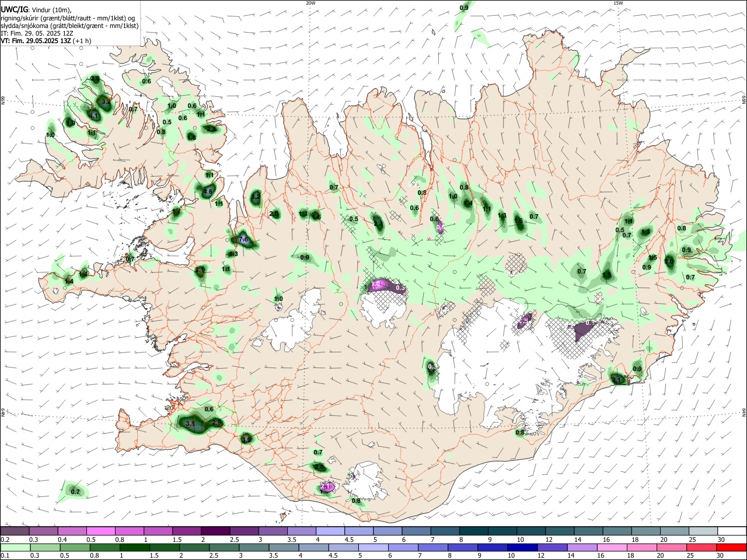Select the deep blue swatch between 10 and 12
The image size is (747, 560).
pos(522,547)
